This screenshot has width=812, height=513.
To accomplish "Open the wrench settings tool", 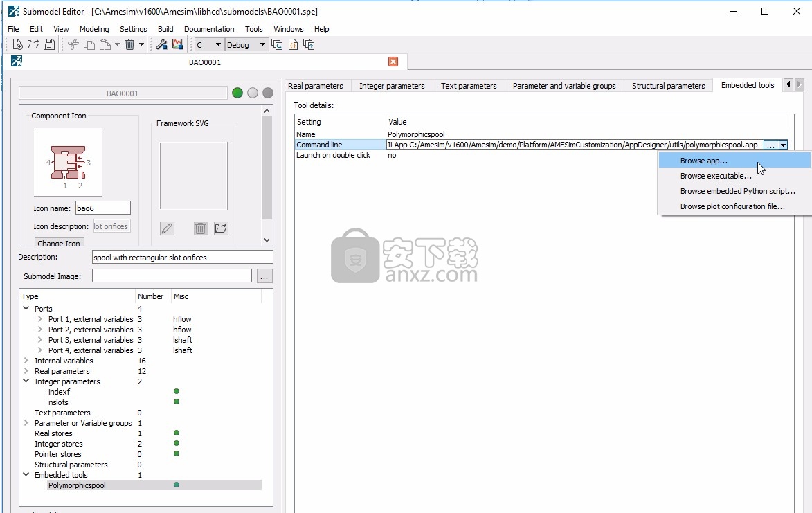I will (x=161, y=44).
